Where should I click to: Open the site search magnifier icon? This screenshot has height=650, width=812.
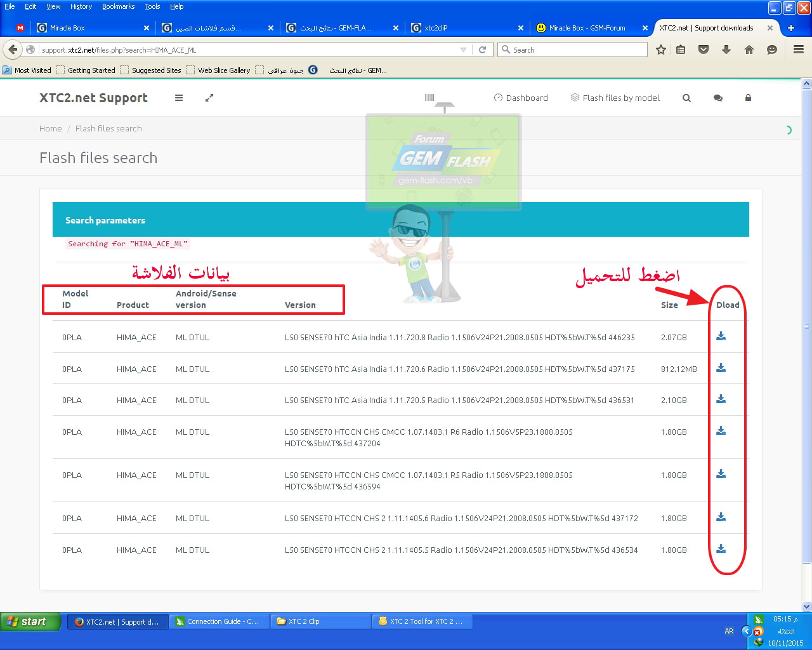pos(686,98)
